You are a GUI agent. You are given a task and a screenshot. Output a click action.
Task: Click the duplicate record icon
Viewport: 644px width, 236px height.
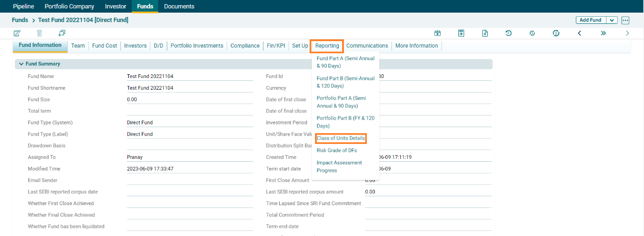coord(62,33)
